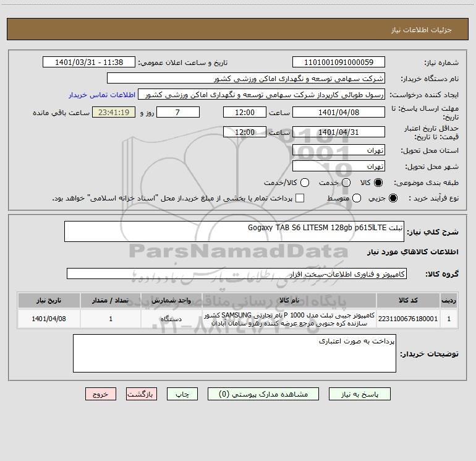
Task: Select the کالا/خدمت radio option
Action: pyautogui.click(x=305, y=183)
